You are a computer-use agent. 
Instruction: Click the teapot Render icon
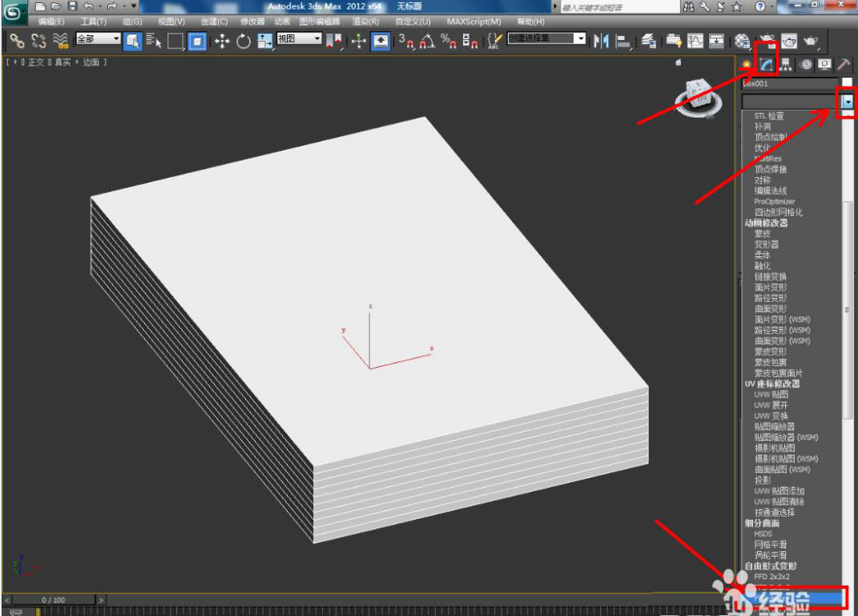(x=812, y=40)
